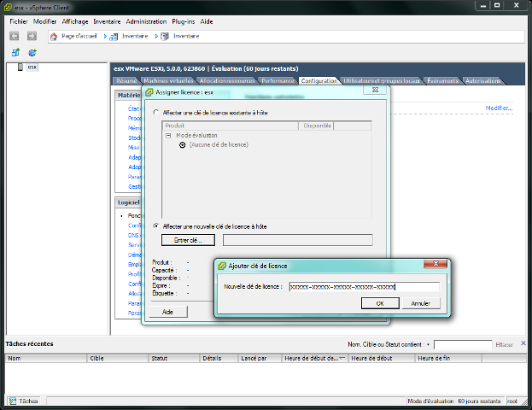Screen dimensions: 532x410
Task: Click the Cible column header
Action: (118, 359)
